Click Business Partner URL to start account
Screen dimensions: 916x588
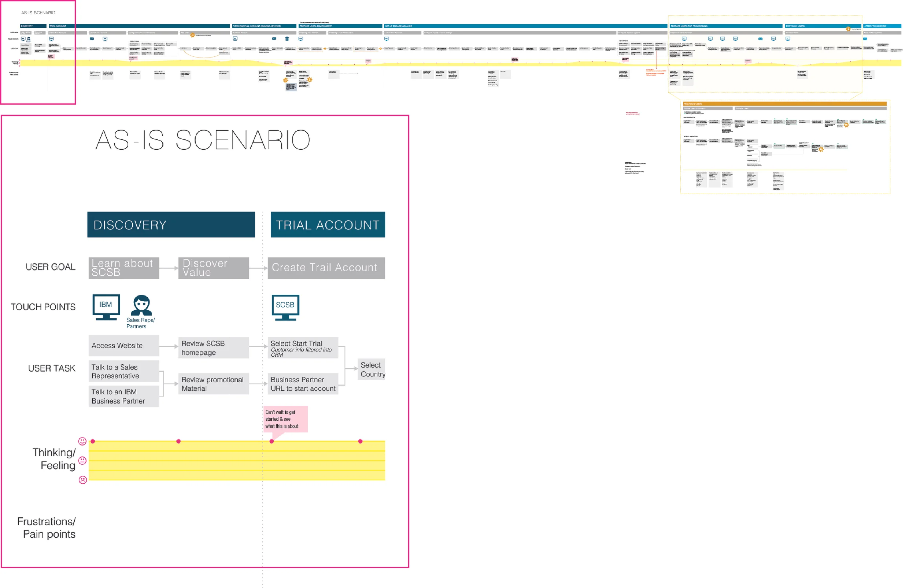[x=303, y=384]
